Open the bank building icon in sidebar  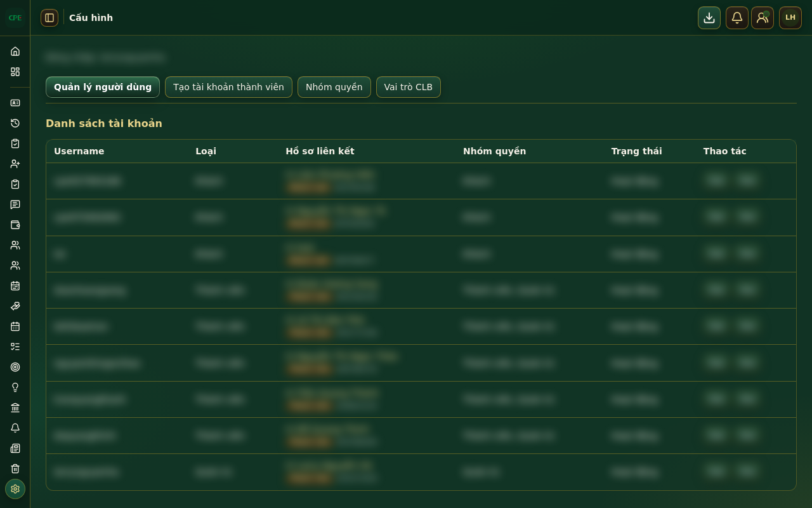pyautogui.click(x=15, y=408)
